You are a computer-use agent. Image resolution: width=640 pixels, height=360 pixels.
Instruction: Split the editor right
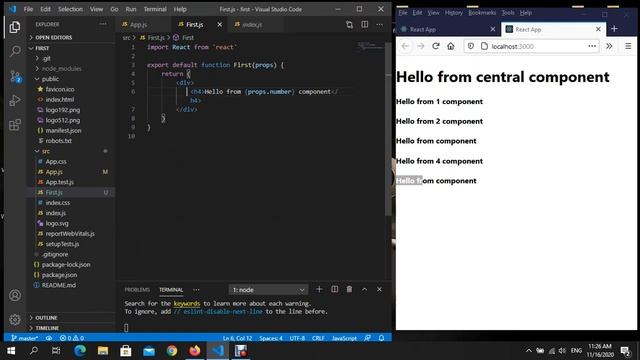(364, 24)
